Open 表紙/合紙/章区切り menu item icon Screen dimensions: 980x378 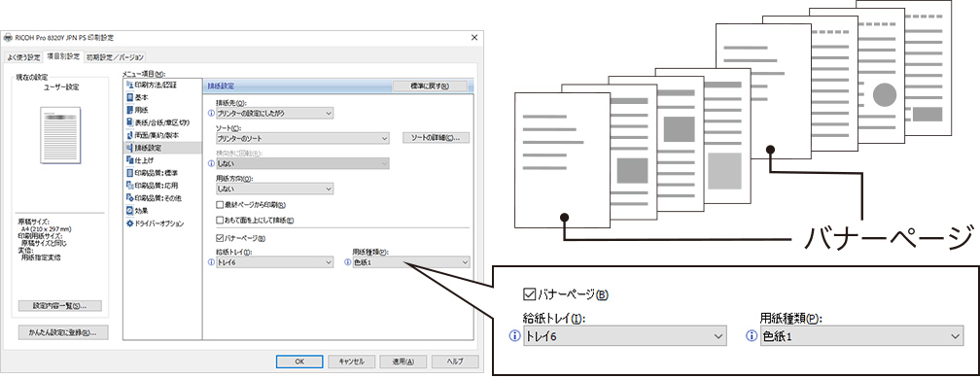130,122
